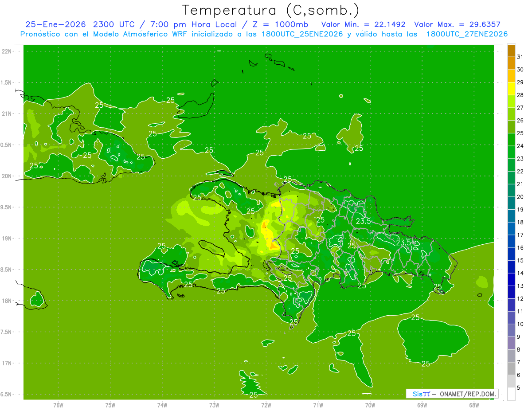Click the color scale label "31"
Screen dimensions: 532x411
(x=520, y=57)
